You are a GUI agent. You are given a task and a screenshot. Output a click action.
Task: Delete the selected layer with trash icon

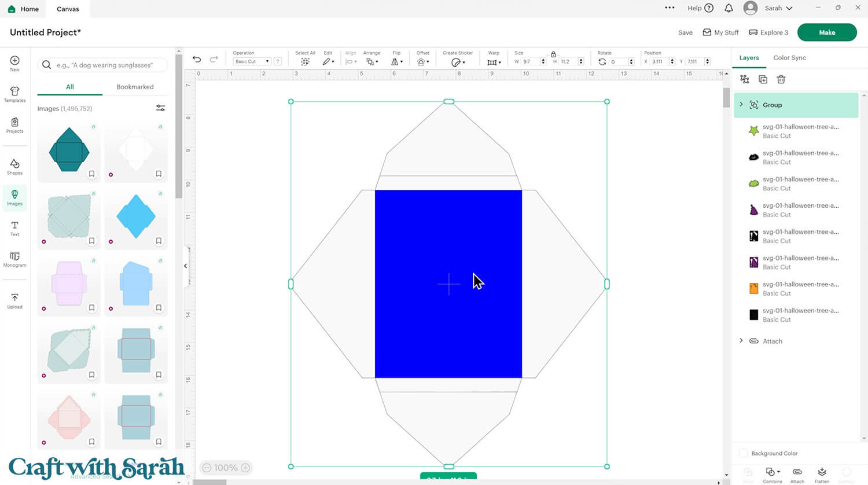pyautogui.click(x=781, y=79)
